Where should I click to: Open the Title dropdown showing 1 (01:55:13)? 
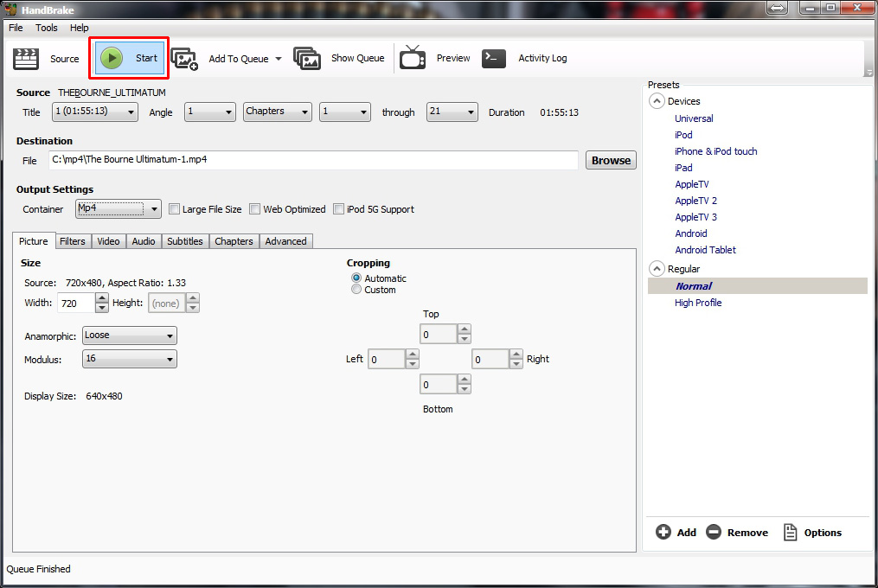coord(95,112)
